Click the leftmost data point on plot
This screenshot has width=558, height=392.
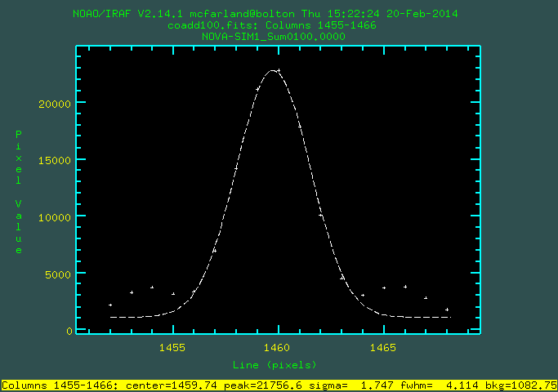tap(110, 305)
